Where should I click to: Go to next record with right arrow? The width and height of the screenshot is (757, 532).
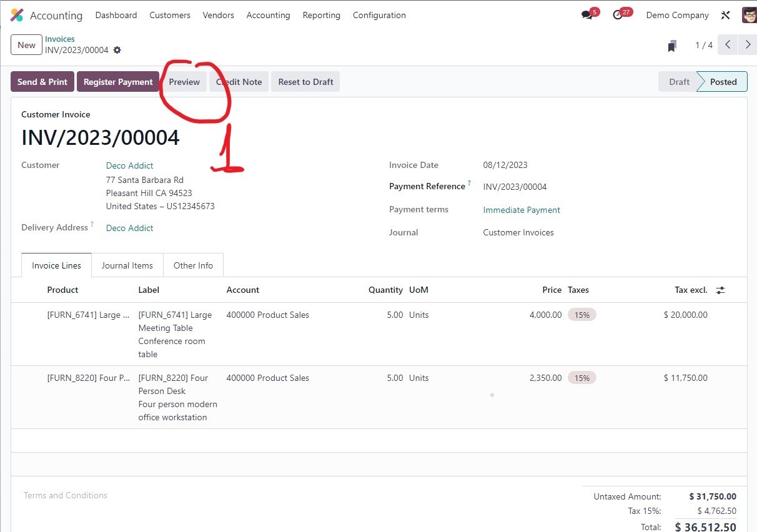coord(748,44)
